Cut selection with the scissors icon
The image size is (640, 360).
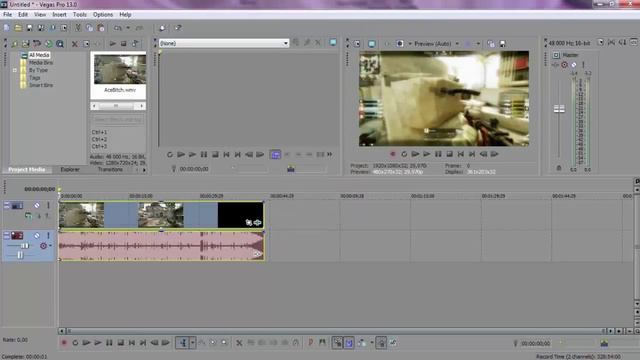[x=78, y=28]
